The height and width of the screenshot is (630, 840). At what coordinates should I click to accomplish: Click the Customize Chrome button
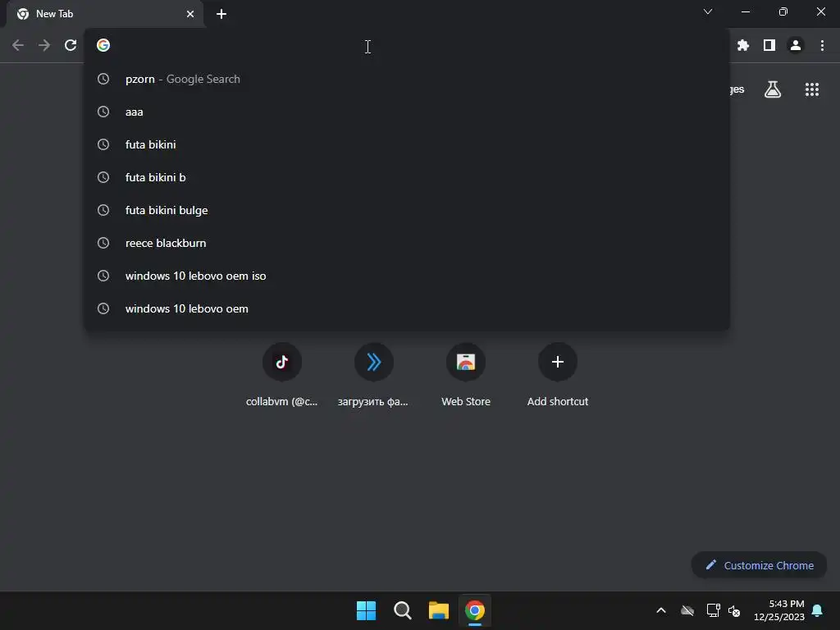(759, 565)
